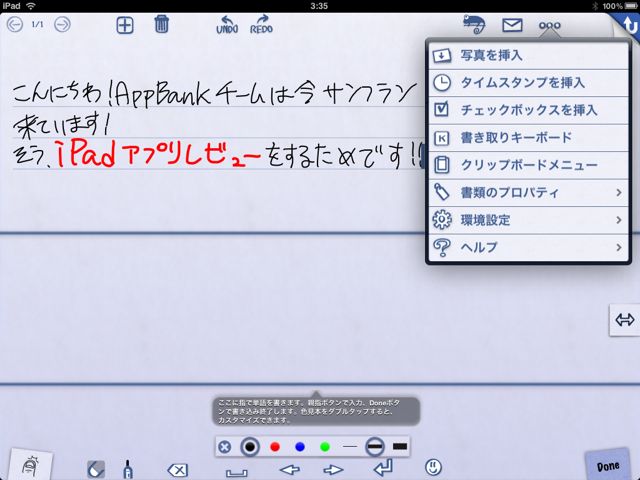The height and width of the screenshot is (480, 640).
Task: Tap the 3:35 clock in status bar
Action: [x=319, y=6]
